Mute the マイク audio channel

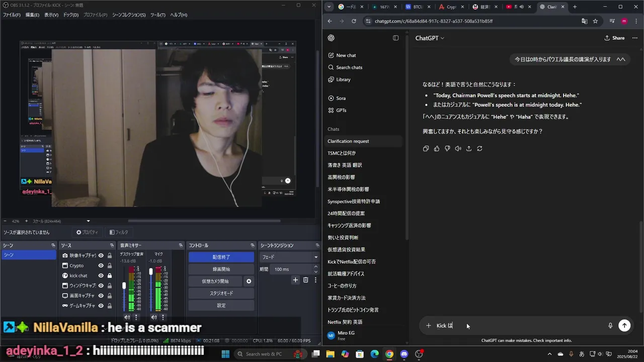tap(154, 317)
